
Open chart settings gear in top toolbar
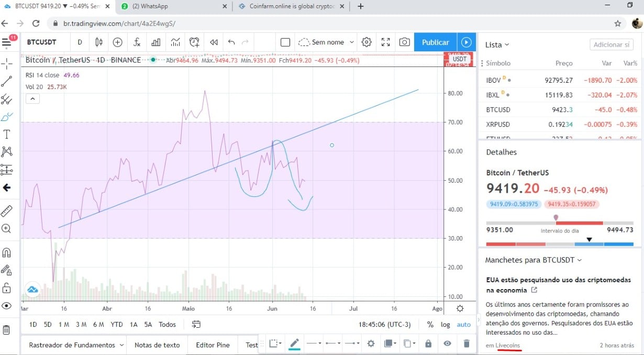[367, 42]
